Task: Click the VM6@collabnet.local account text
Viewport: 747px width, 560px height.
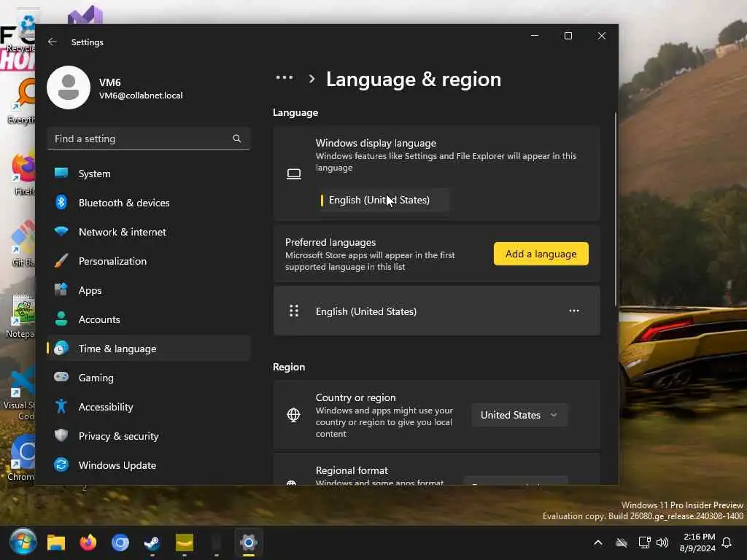Action: (x=141, y=96)
